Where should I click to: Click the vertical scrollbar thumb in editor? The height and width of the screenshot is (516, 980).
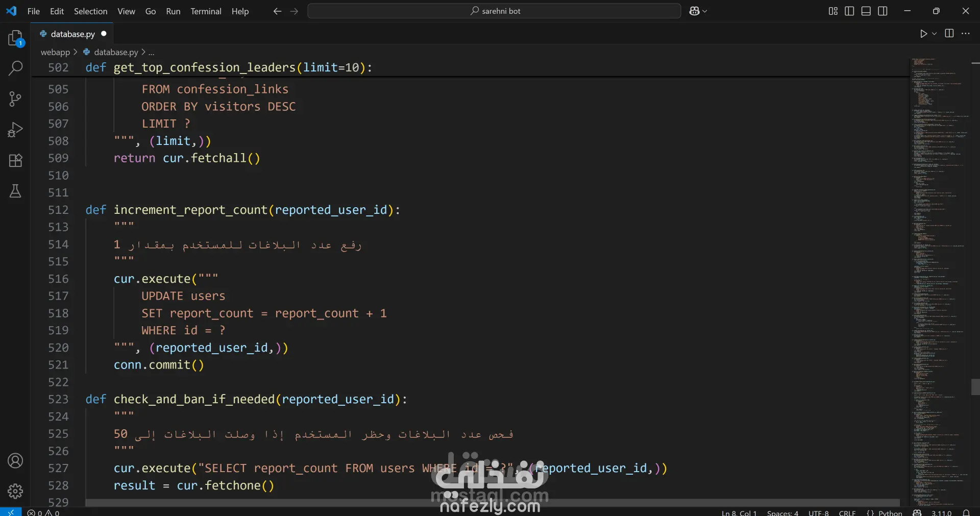975,387
